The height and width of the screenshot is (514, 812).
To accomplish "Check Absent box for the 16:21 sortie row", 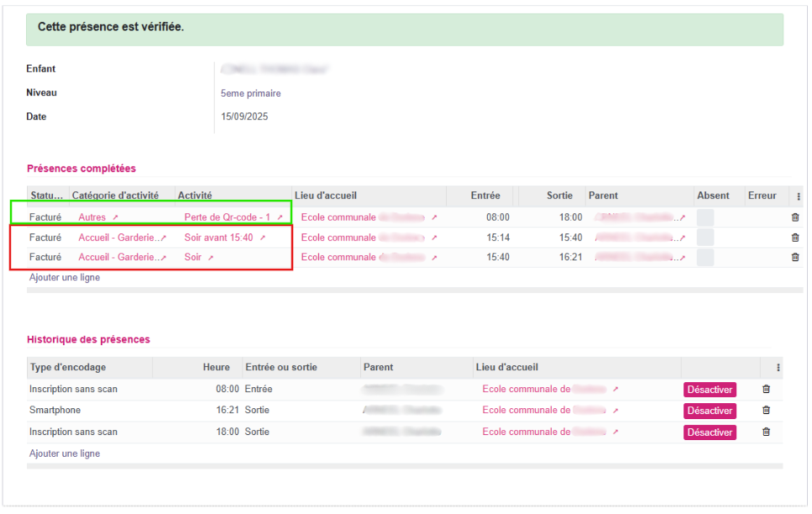I will pos(705,257).
